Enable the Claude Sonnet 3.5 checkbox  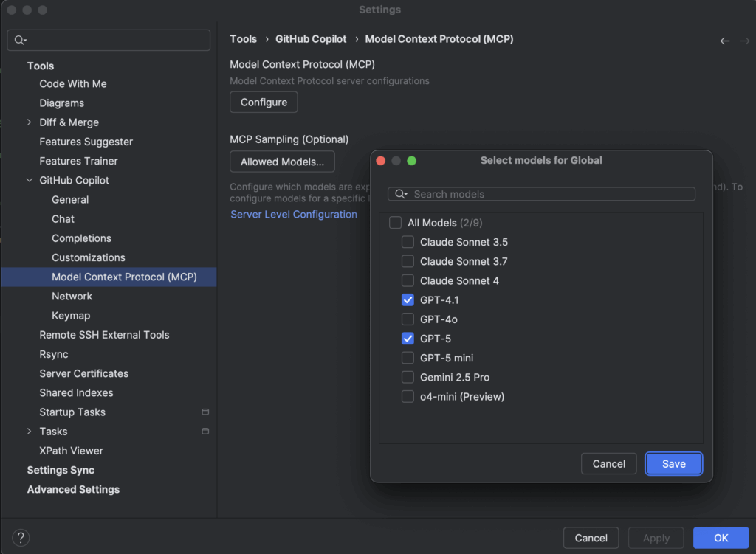408,242
